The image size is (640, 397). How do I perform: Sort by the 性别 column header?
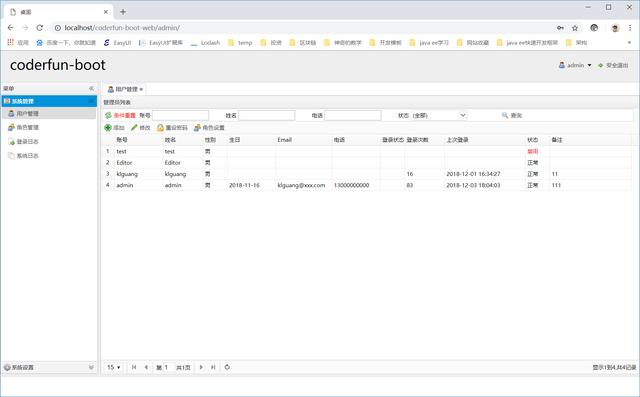210,140
